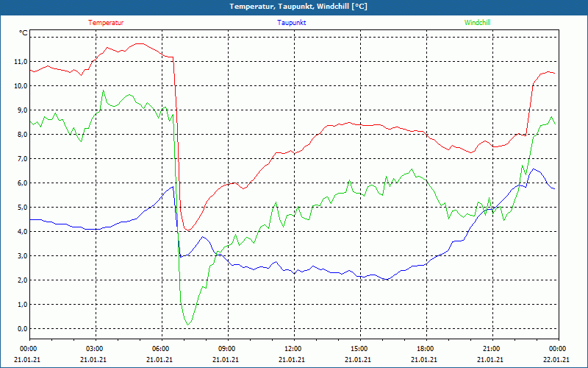Click the 7,0 y-axis value
The width and height of the screenshot is (588, 368).
click(22, 159)
